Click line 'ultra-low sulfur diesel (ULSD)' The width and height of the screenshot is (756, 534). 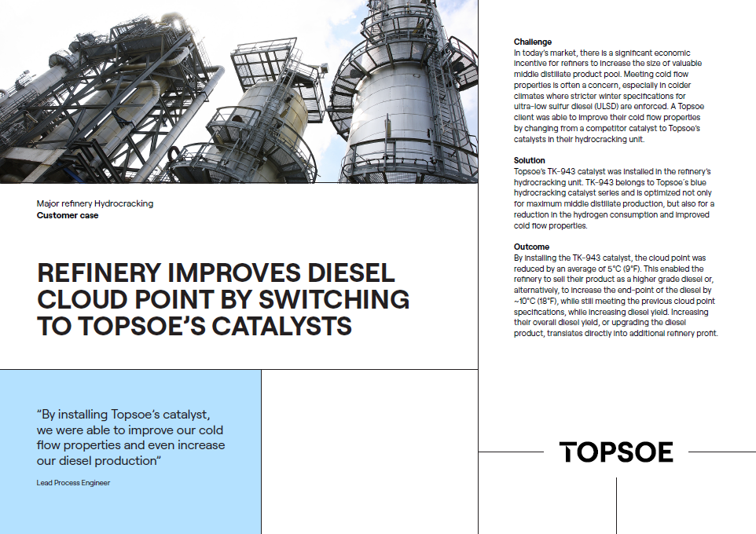pos(609,107)
